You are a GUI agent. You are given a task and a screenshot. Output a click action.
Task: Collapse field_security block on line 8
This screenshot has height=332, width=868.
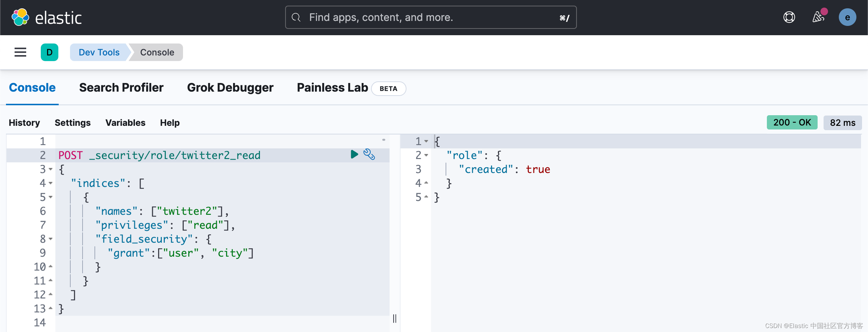[50, 239]
